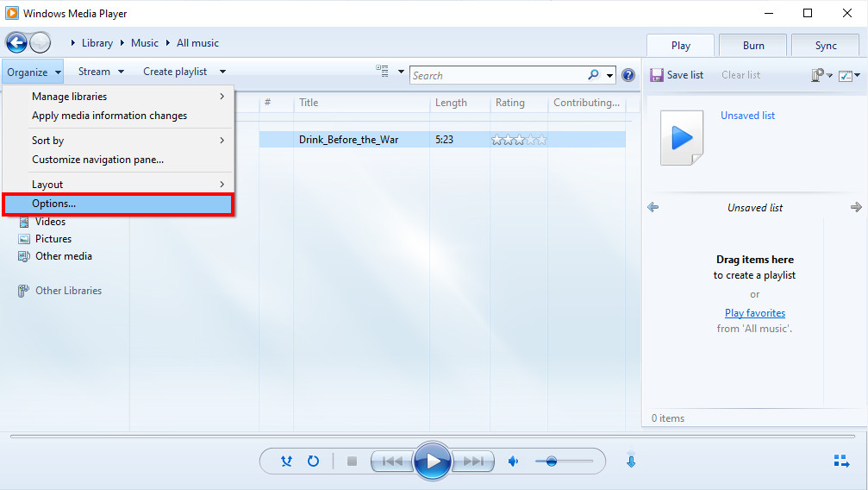Click Music in the breadcrumb

(145, 42)
